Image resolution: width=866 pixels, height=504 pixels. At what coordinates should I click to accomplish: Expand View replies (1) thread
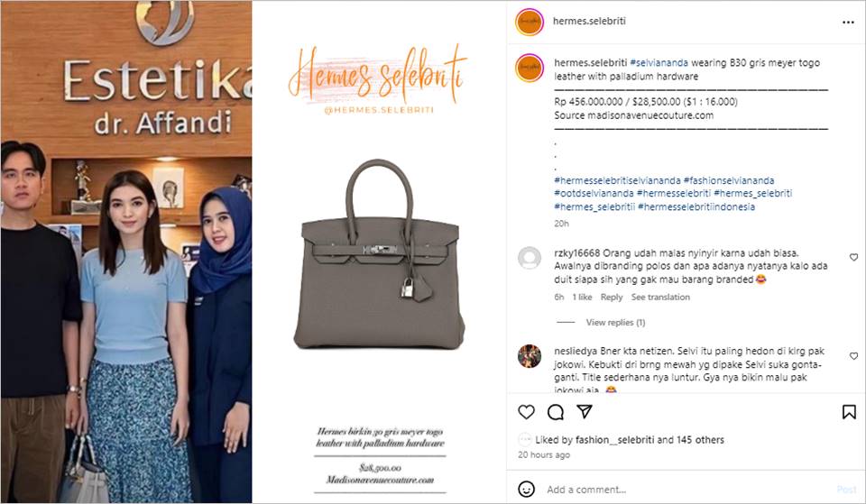pos(615,323)
